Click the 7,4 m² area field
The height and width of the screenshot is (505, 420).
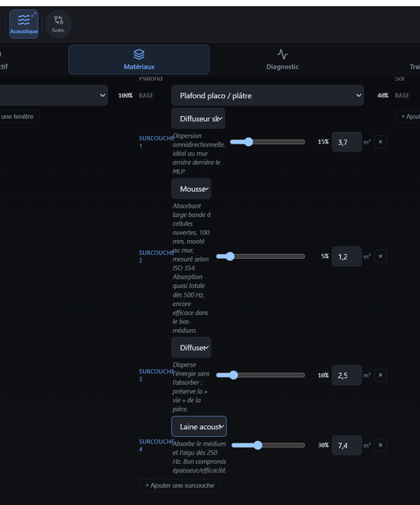coord(347,445)
